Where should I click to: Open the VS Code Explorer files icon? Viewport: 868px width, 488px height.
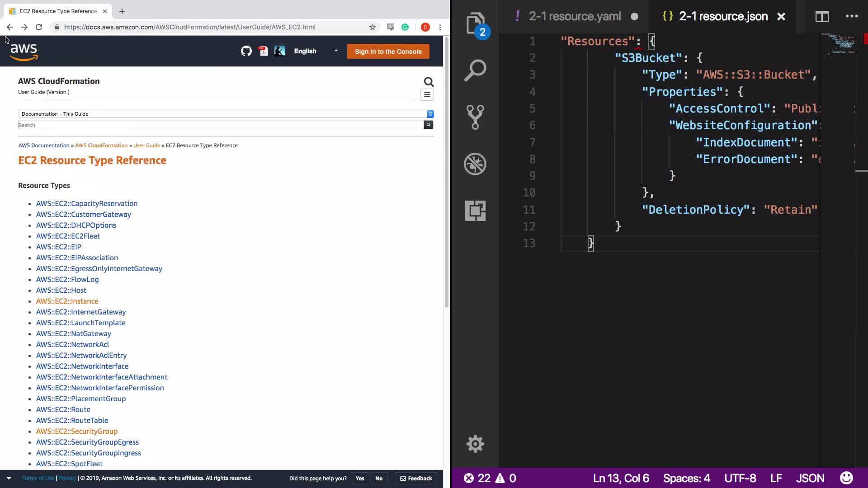point(475,23)
